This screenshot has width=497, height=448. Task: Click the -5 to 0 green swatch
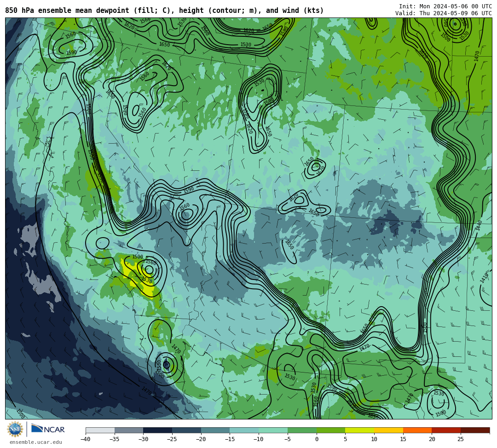coord(302,430)
